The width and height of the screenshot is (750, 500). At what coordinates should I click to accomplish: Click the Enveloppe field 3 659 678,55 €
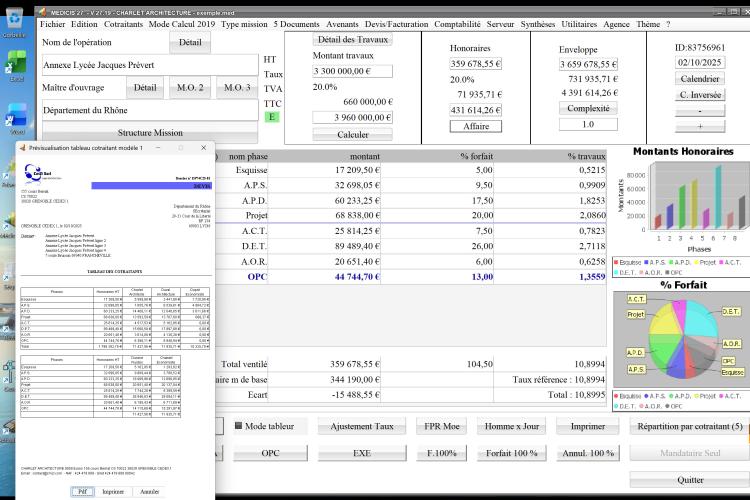(x=588, y=64)
